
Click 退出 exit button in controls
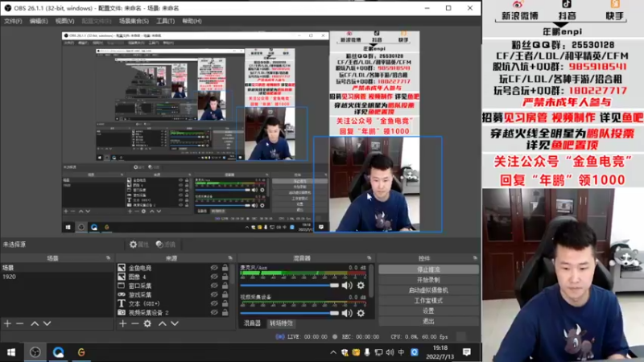click(428, 321)
